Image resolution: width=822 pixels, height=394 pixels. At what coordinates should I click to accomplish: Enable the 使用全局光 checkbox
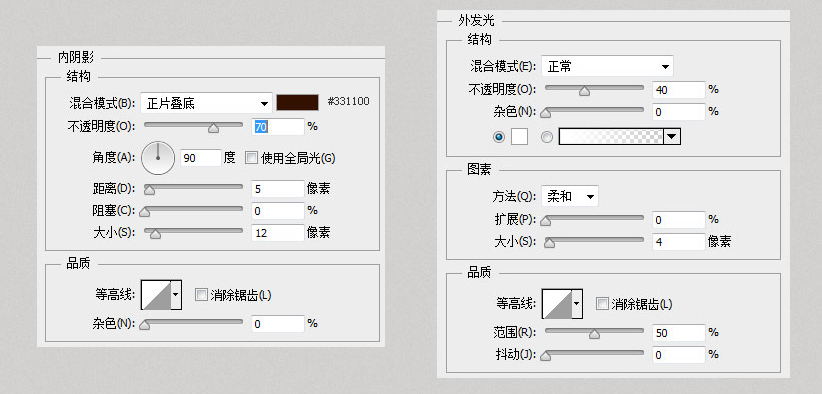tap(252, 158)
